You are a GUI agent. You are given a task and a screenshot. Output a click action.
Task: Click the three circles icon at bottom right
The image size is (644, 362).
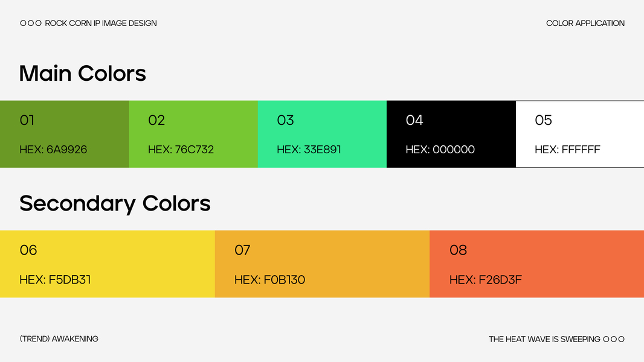click(614, 339)
